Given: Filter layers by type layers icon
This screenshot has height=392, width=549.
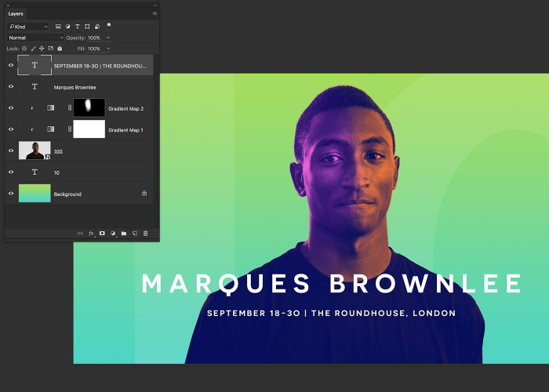Looking at the screenshot, I should [x=78, y=27].
